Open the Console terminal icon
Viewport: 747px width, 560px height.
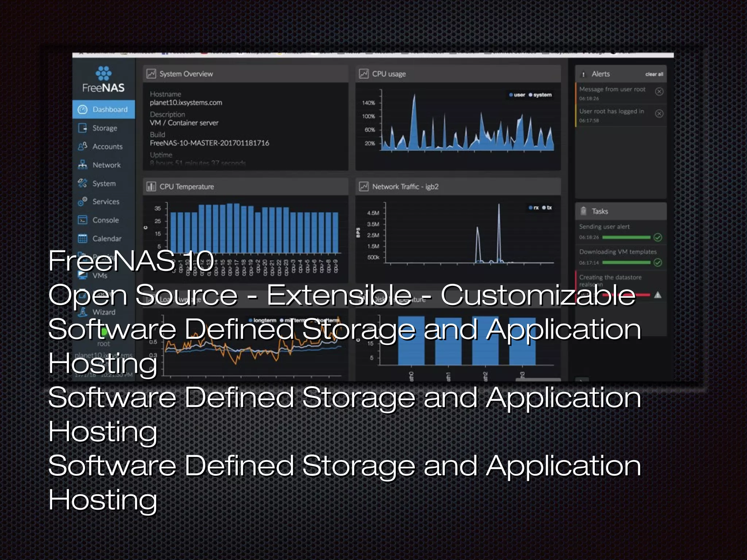[83, 220]
